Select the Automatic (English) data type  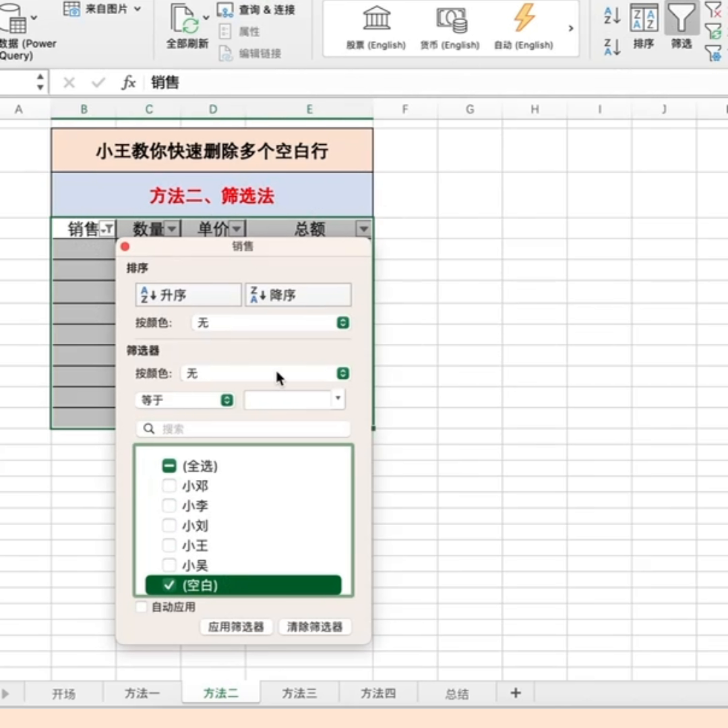523,28
